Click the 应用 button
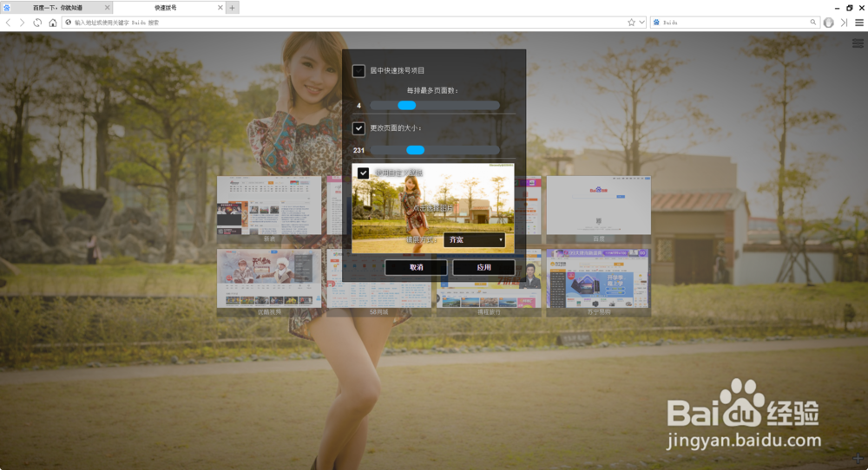 [x=483, y=267]
